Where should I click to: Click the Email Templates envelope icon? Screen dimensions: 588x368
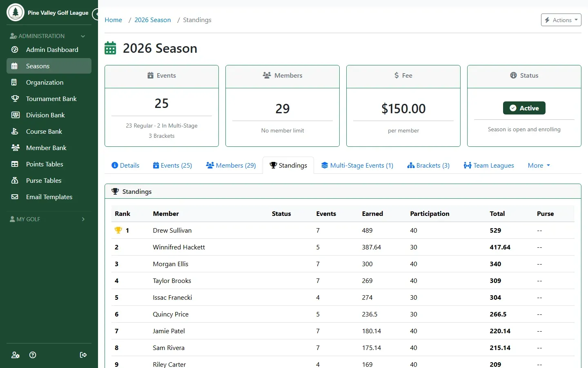[x=15, y=197]
